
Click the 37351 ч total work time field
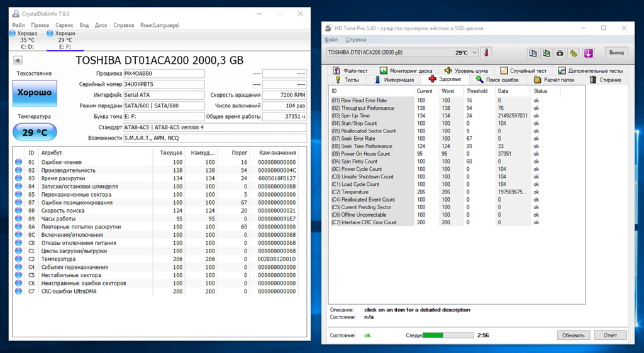(x=285, y=116)
